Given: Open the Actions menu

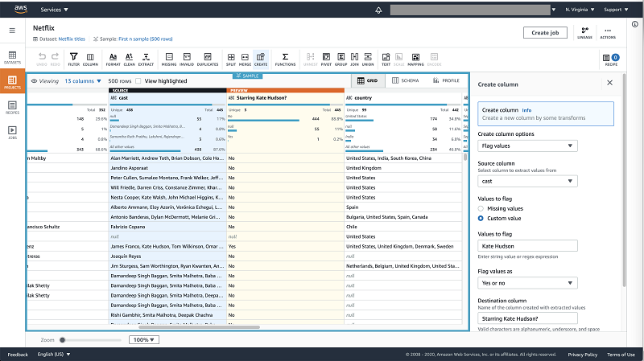Looking at the screenshot, I should [608, 33].
